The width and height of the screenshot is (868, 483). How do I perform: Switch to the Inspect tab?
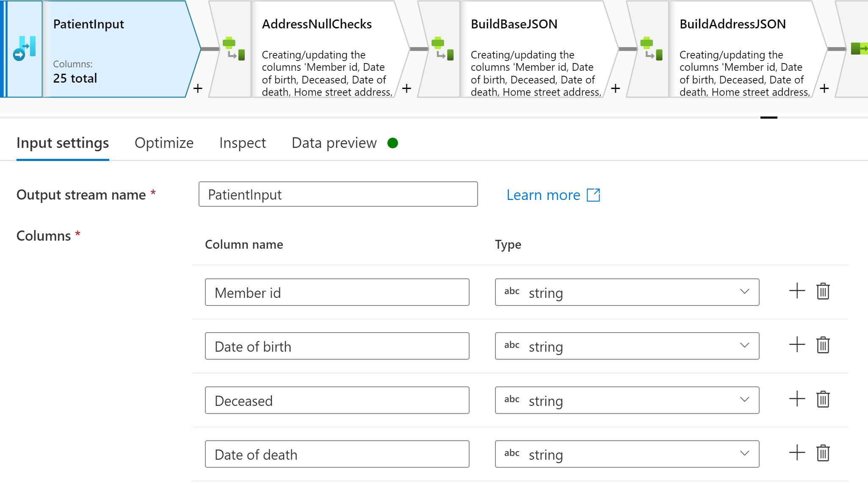click(x=242, y=142)
